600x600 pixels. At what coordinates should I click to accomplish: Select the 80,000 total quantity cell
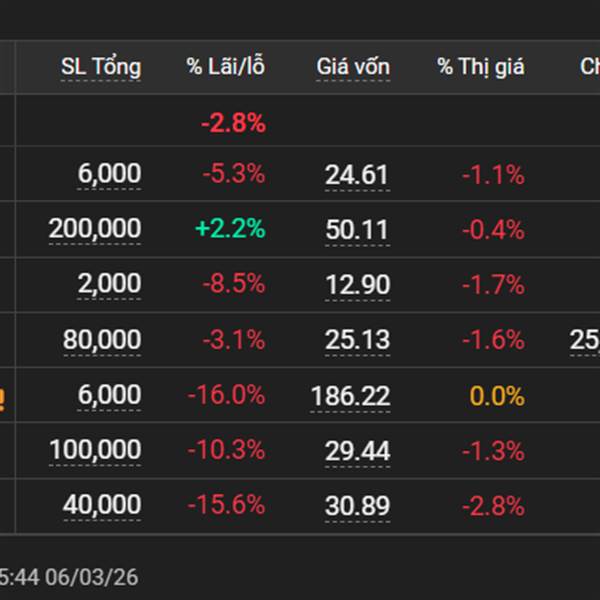click(102, 340)
